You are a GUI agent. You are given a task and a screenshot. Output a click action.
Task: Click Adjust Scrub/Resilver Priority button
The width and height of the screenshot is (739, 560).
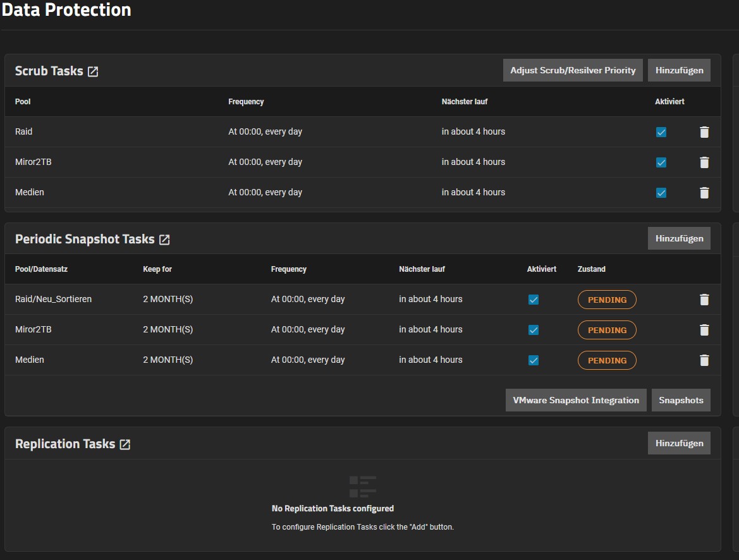[573, 70]
